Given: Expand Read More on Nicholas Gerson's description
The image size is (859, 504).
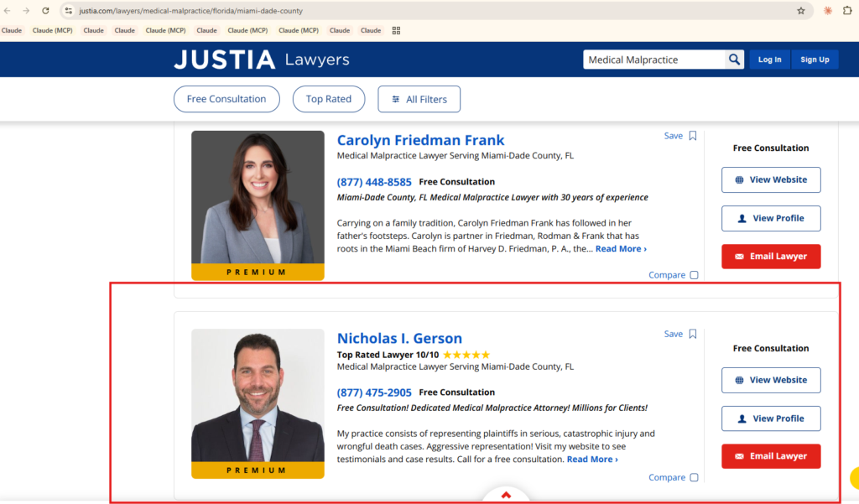Looking at the screenshot, I should (x=592, y=460).
